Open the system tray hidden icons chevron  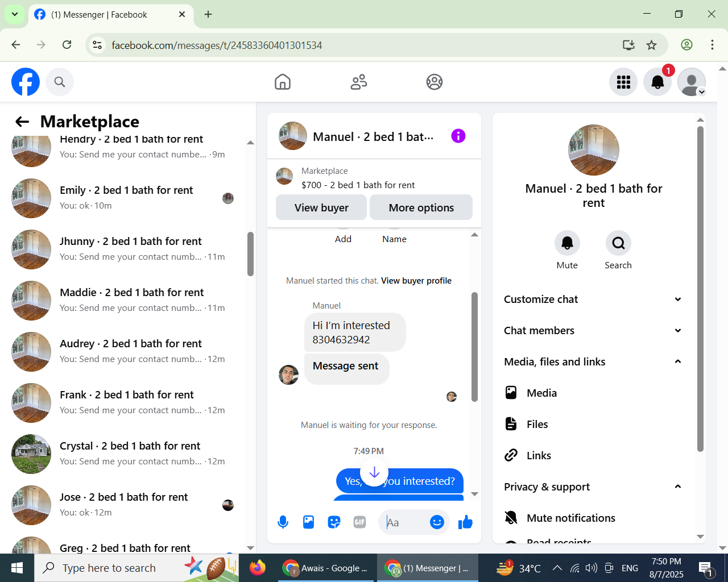click(x=557, y=568)
